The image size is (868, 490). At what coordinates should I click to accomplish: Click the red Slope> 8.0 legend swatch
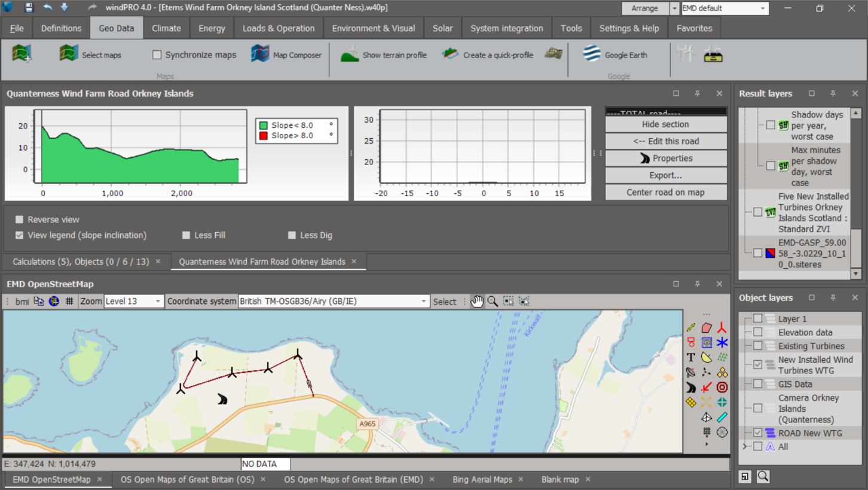[263, 136]
